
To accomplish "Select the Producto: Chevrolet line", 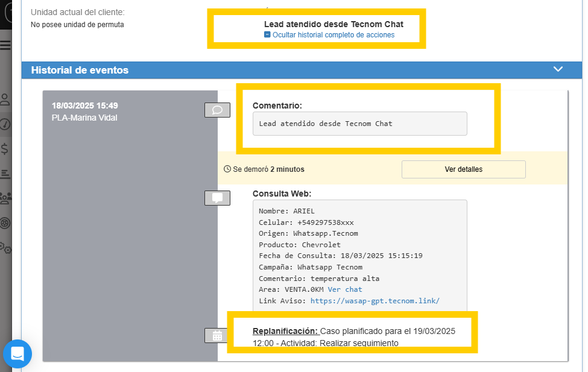I will (300, 245).
